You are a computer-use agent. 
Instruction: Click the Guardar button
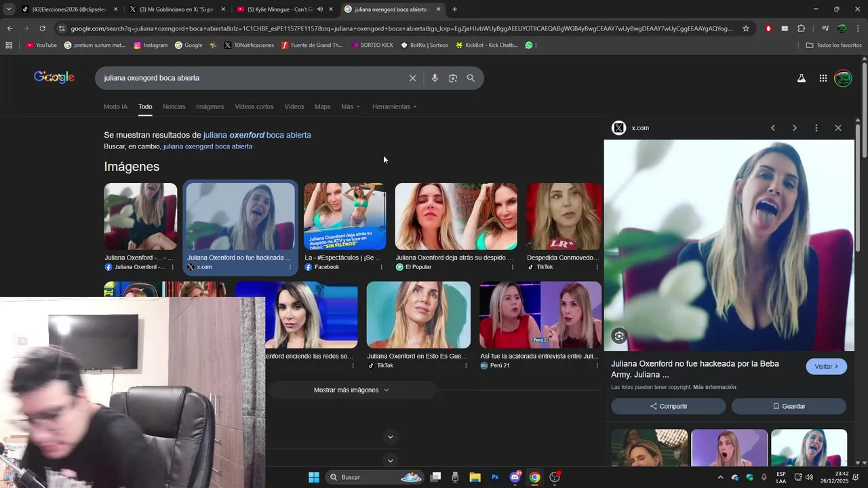(x=789, y=406)
